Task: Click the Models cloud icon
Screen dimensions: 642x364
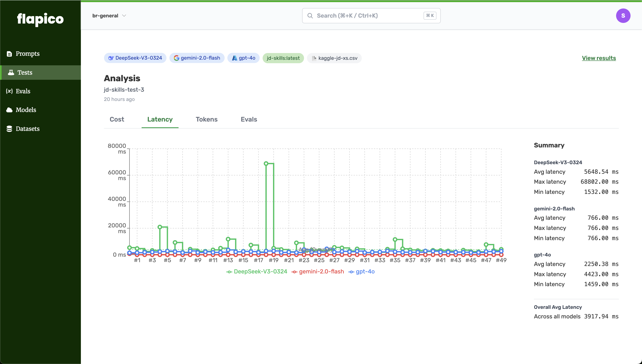Action: 9,110
